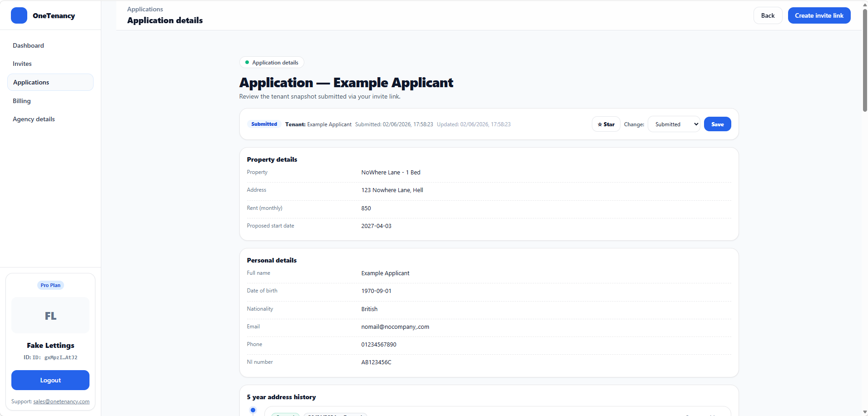
Task: Select nationality value British
Action: pyautogui.click(x=369, y=309)
